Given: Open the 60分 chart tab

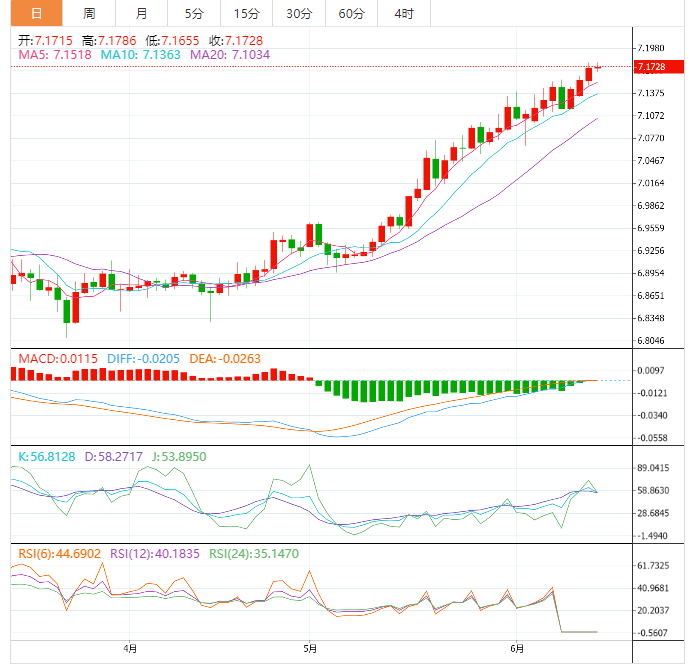Looking at the screenshot, I should pos(351,13).
